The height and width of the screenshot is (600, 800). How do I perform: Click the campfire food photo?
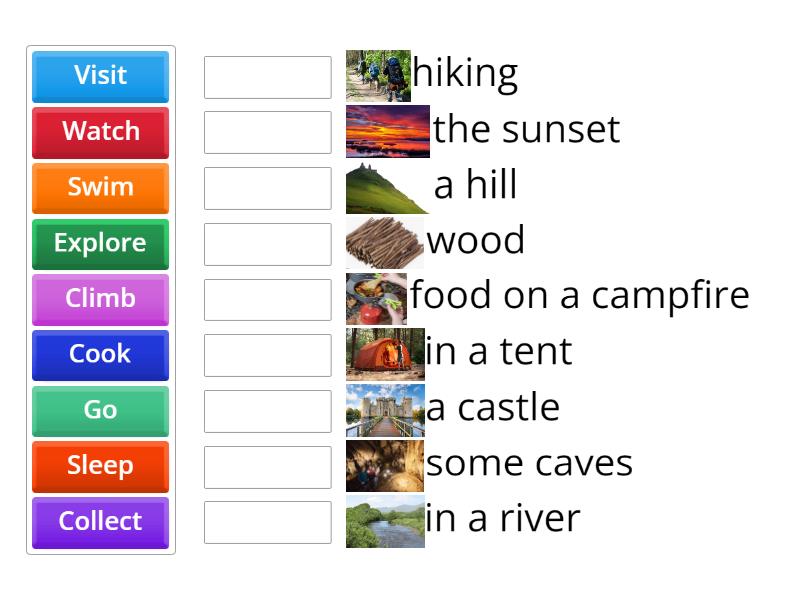coord(385,296)
